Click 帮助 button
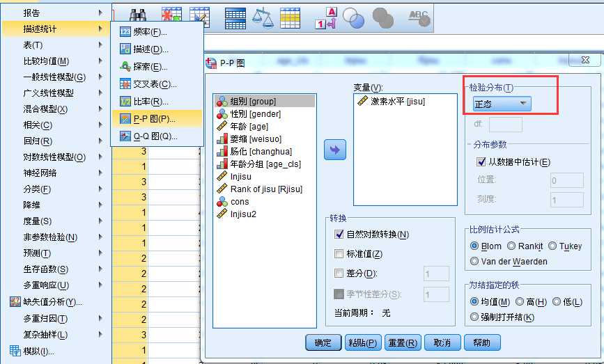The width and height of the screenshot is (604, 364). 482,342
